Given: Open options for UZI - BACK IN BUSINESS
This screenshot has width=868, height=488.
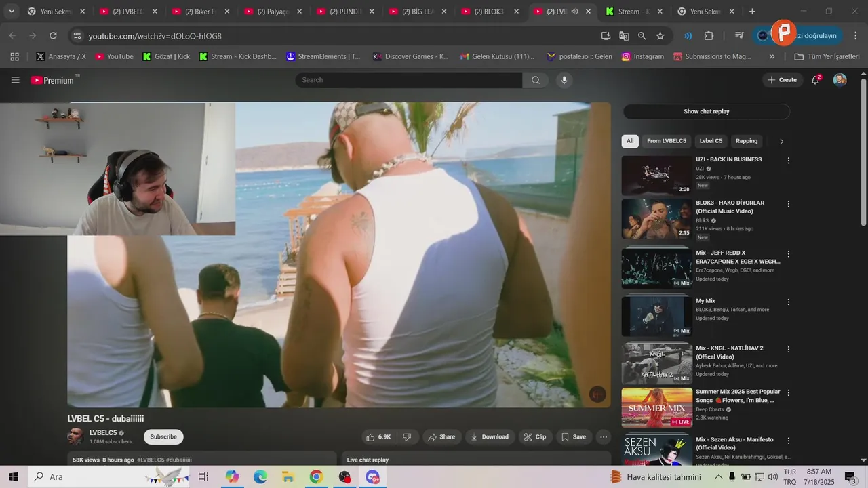Looking at the screenshot, I should coord(788,161).
